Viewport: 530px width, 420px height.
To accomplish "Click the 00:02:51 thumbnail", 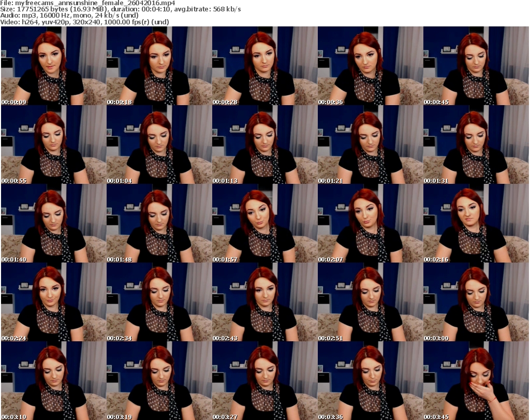I will point(370,302).
